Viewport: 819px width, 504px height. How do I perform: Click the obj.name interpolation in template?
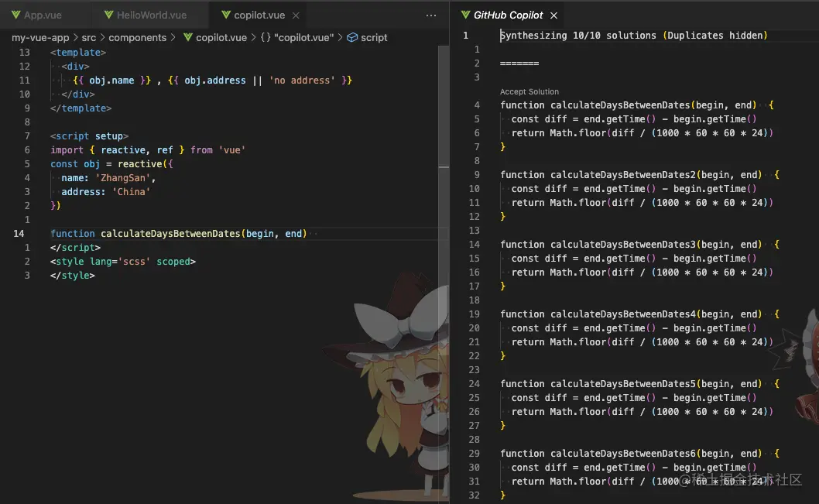pos(111,81)
